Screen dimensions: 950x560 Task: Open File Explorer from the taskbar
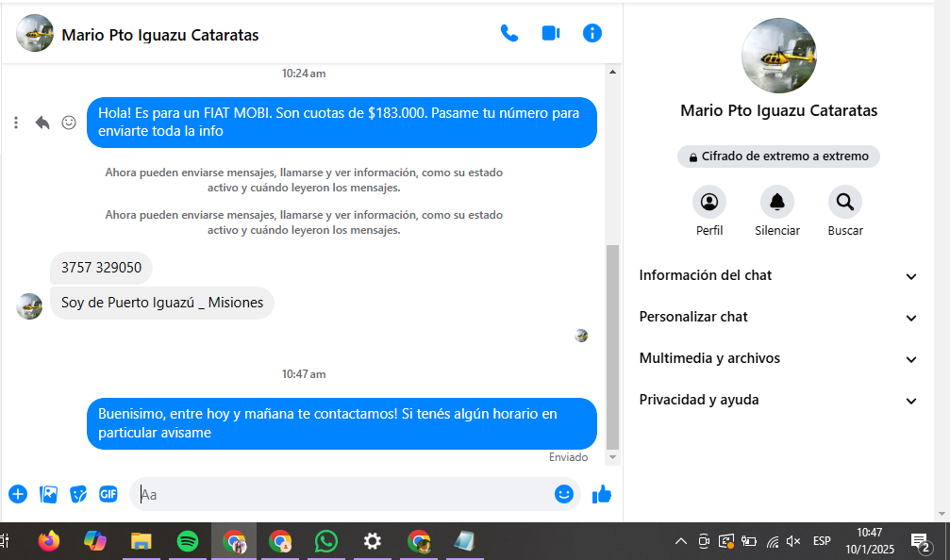142,540
